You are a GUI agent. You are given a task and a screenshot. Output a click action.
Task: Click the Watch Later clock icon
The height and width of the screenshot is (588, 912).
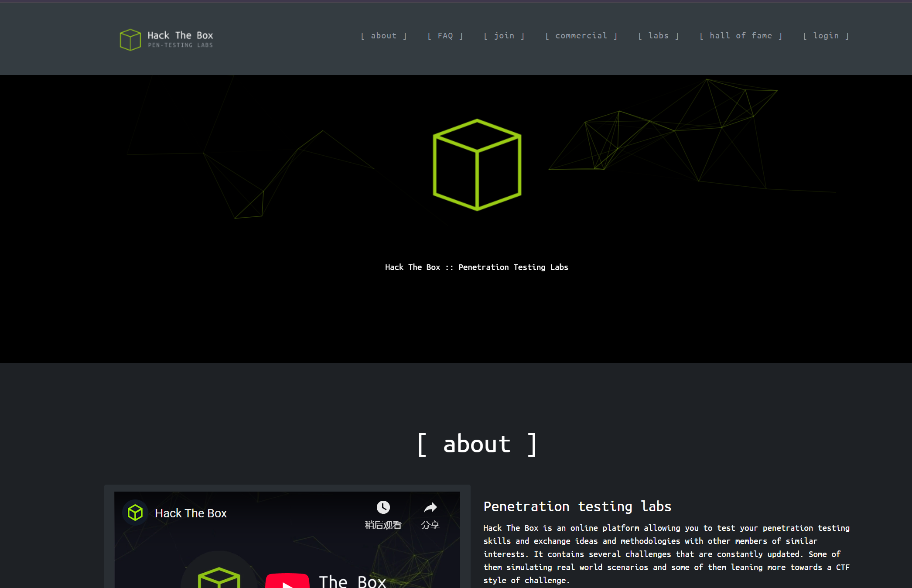pyautogui.click(x=383, y=507)
